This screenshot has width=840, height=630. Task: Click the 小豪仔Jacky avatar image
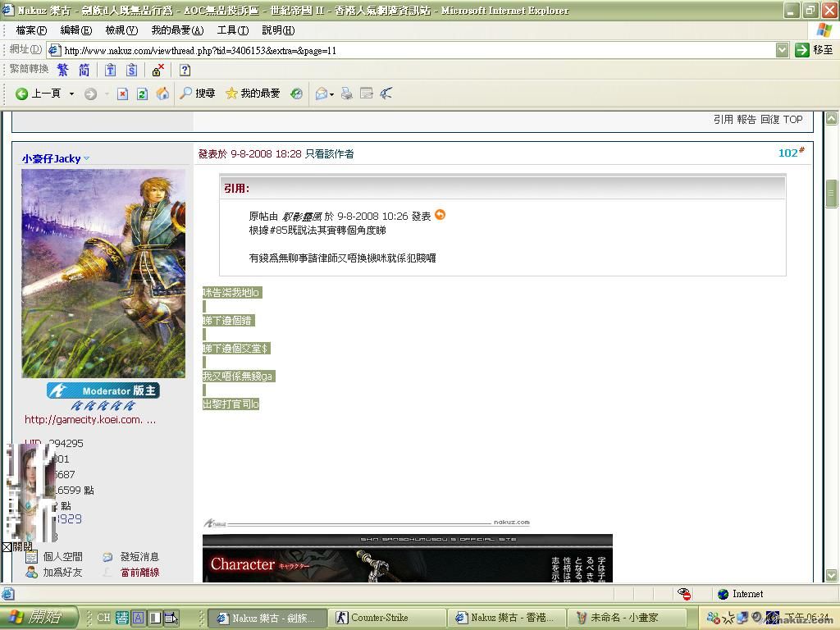[x=103, y=274]
